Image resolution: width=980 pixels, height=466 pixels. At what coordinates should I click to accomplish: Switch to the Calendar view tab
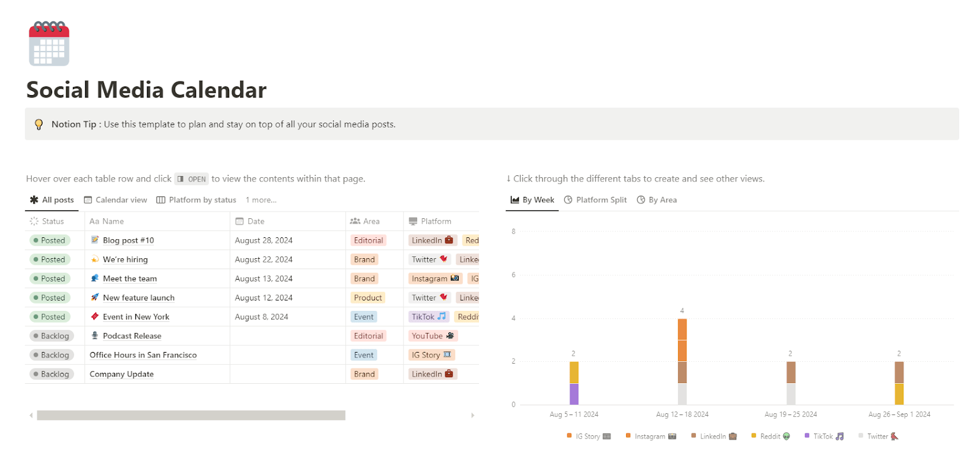pyautogui.click(x=116, y=200)
